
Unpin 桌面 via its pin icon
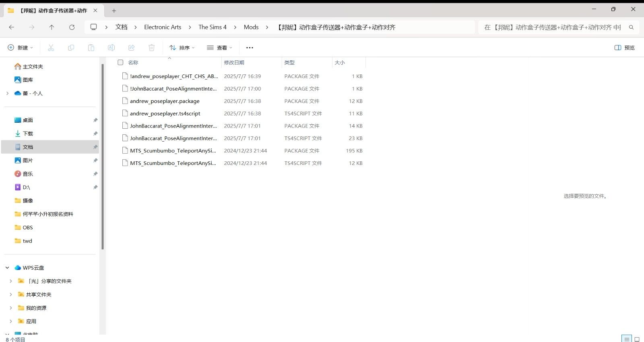tap(95, 120)
